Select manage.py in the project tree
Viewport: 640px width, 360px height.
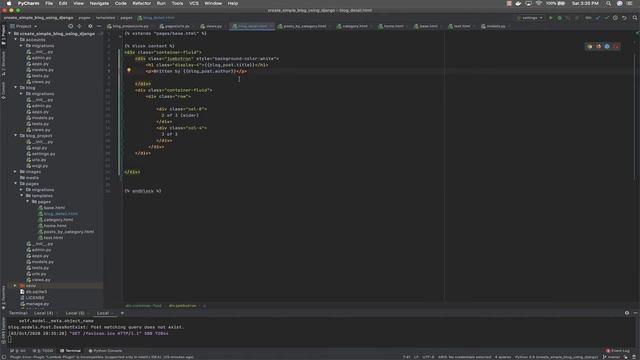37,304
